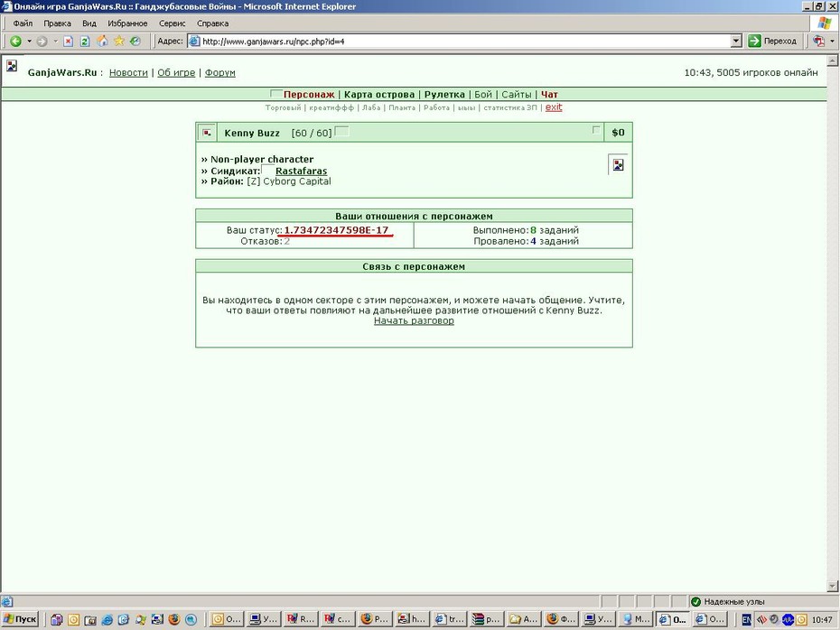Click the статистика ЗП submenu link
The image size is (840, 630).
[x=510, y=107]
